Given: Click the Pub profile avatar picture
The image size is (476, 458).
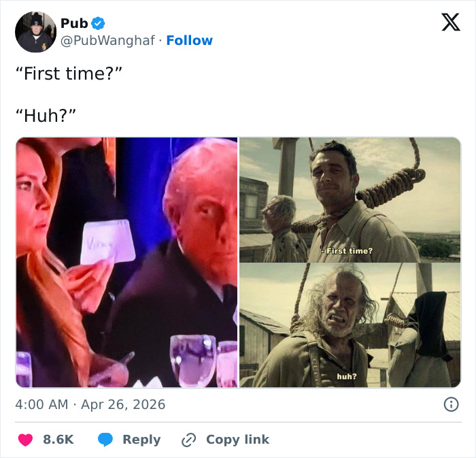Looking at the screenshot, I should [x=36, y=32].
